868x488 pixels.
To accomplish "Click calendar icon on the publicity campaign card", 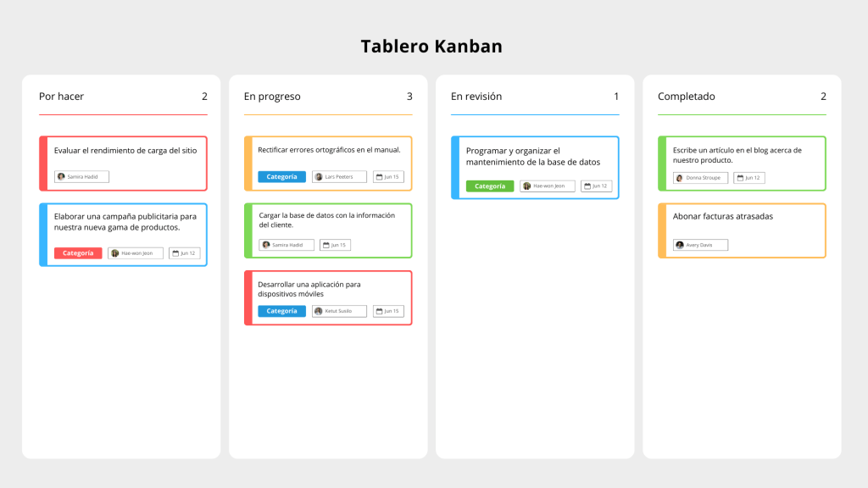I will click(175, 253).
